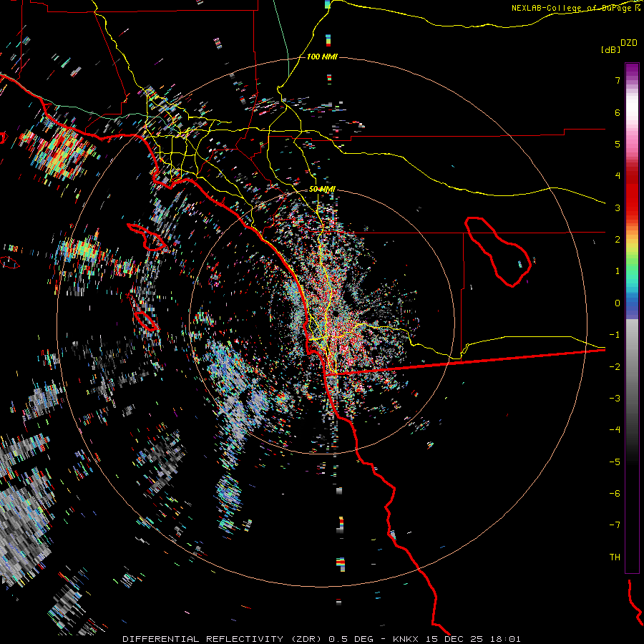644x644 pixels.
Task: Click the -7 value on the color scale
Action: tap(615, 525)
